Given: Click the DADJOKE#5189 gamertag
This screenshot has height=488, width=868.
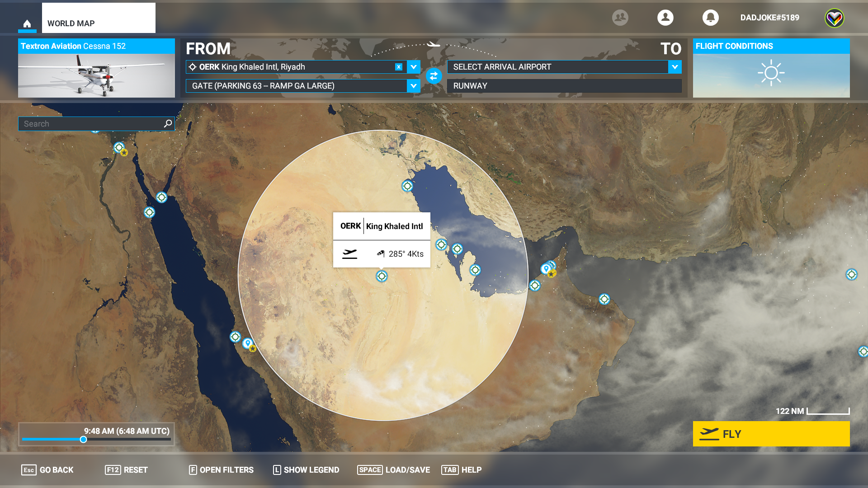Looking at the screenshot, I should [769, 18].
